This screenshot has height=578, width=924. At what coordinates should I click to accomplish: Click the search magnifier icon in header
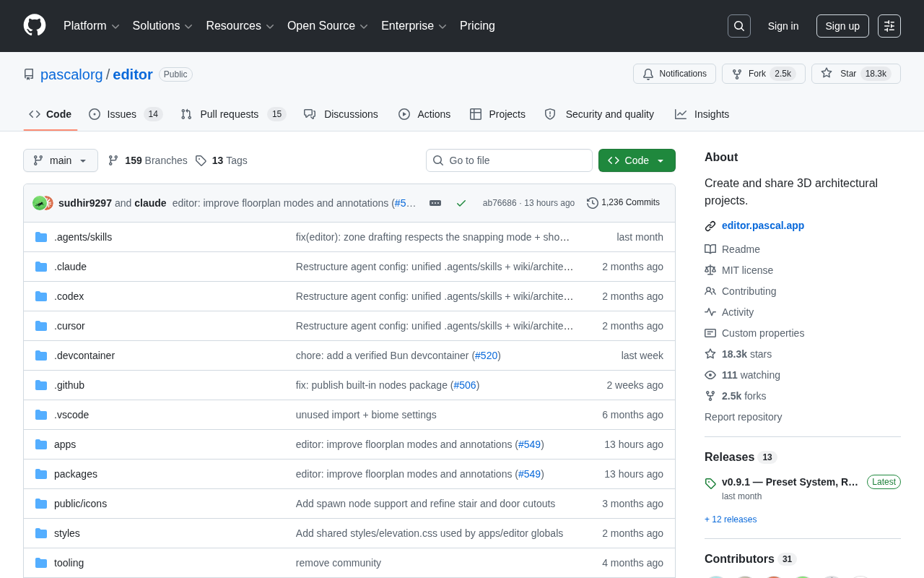pyautogui.click(x=739, y=26)
